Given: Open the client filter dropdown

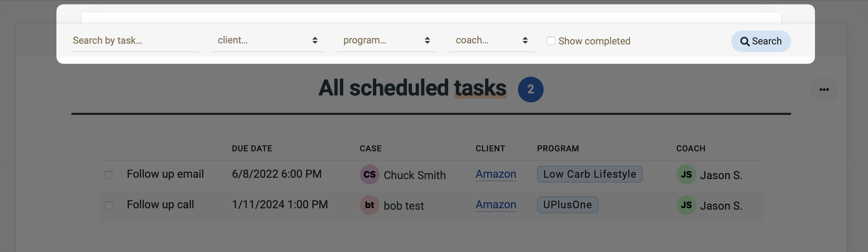Looking at the screenshot, I should pyautogui.click(x=267, y=41).
